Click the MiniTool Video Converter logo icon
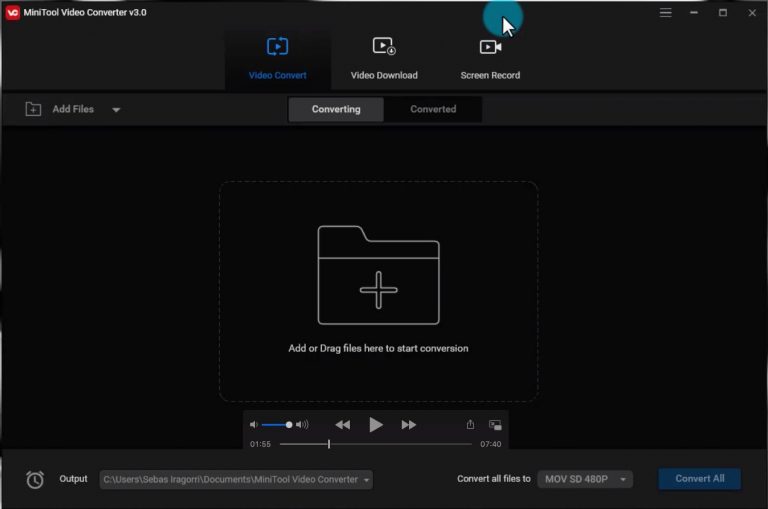Screen dimensions: 768x509 point(12,13)
